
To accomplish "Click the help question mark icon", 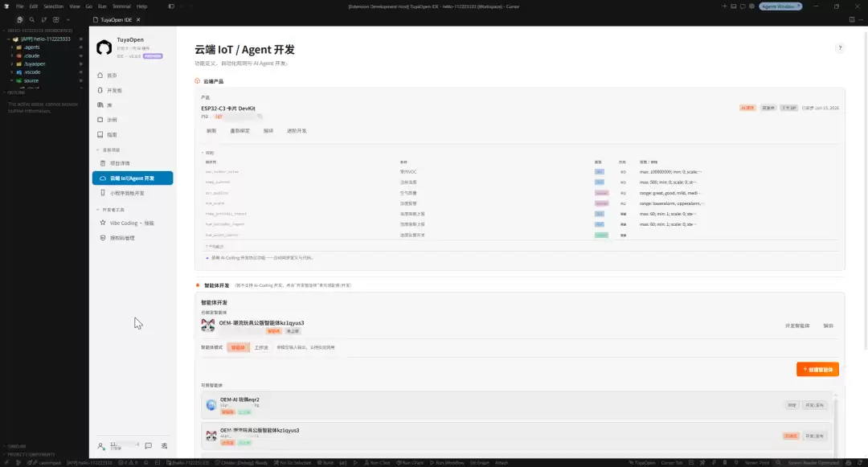I will click(x=840, y=48).
